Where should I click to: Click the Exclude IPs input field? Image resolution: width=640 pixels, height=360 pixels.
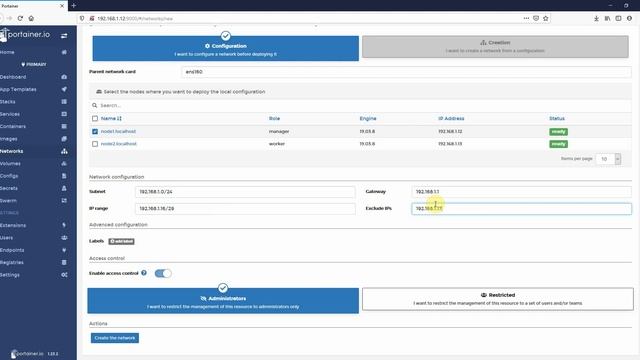click(521, 209)
